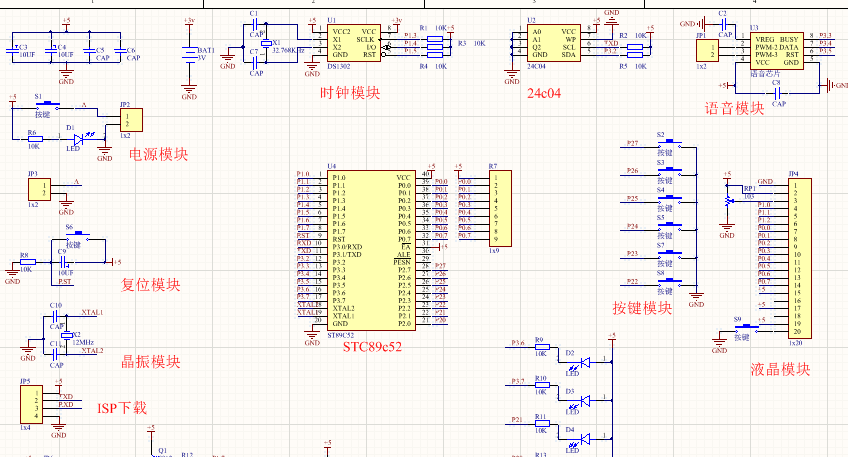Select LED D4 symbol

pyautogui.click(x=584, y=439)
